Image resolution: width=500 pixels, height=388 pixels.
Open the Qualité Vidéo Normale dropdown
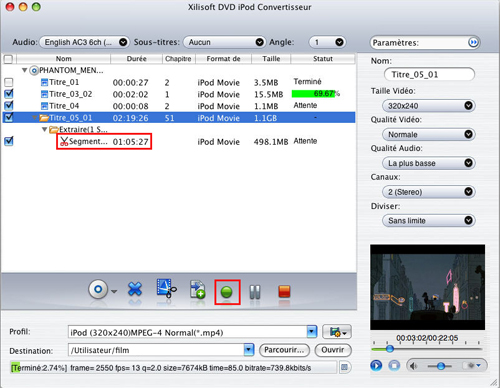[428, 134]
